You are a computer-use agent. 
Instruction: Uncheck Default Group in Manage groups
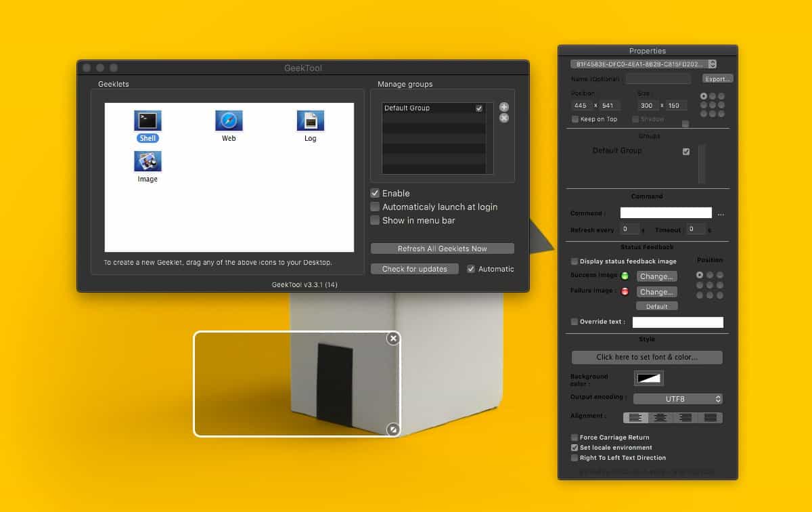click(479, 108)
